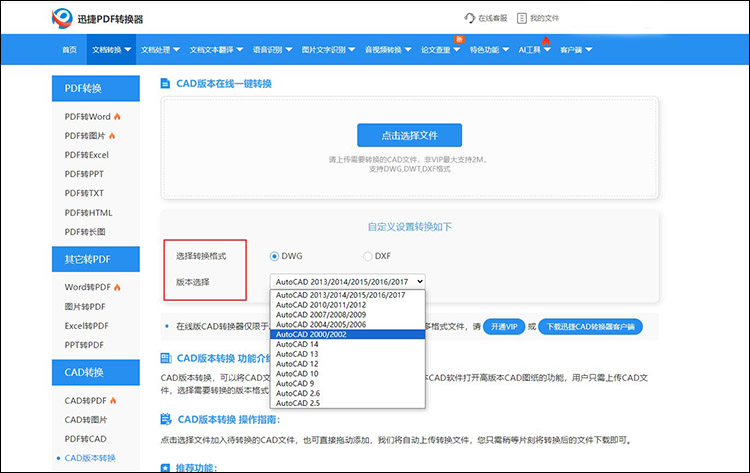Click the 开通VIP button
Screen dimensions: 750x473
tap(504, 327)
